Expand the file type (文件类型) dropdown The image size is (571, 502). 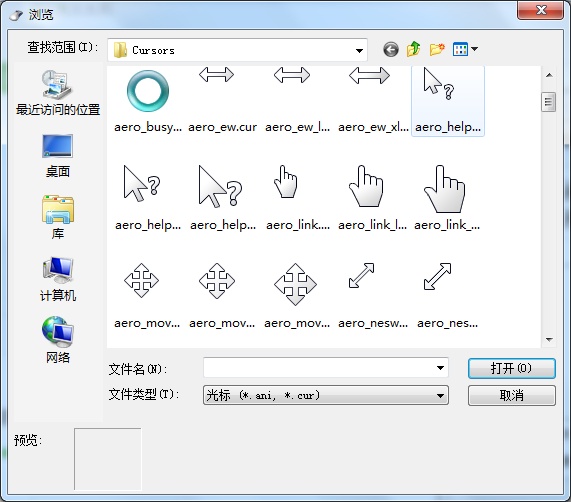coord(440,395)
